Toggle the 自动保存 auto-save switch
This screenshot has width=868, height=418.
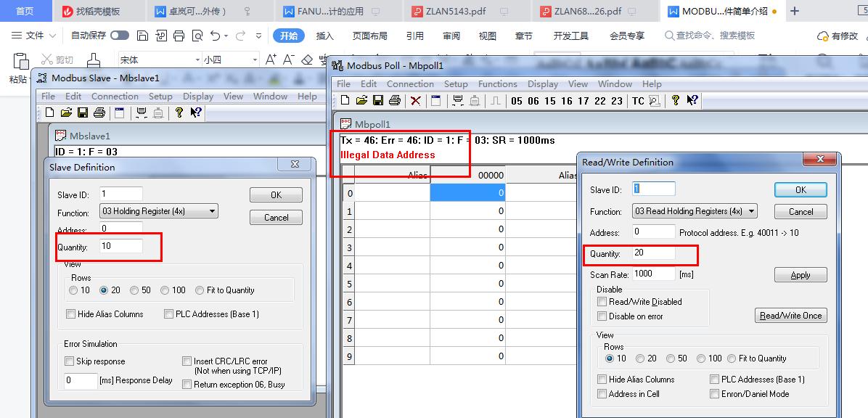click(x=120, y=36)
